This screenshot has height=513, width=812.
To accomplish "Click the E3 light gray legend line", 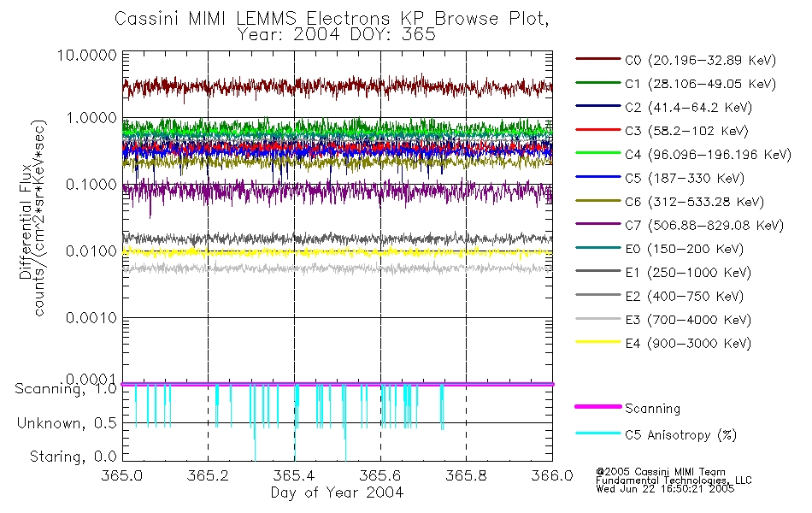I will pos(597,319).
